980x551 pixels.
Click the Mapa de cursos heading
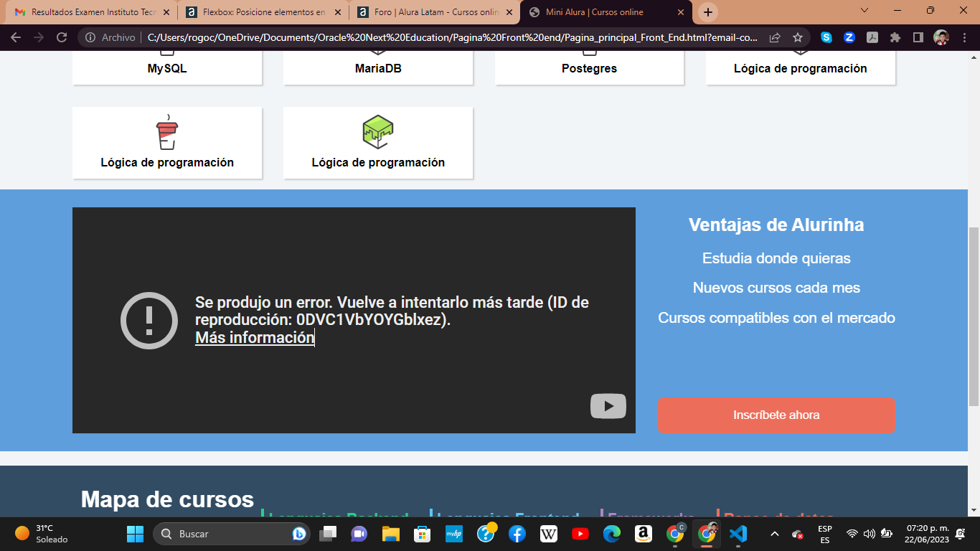(x=167, y=499)
